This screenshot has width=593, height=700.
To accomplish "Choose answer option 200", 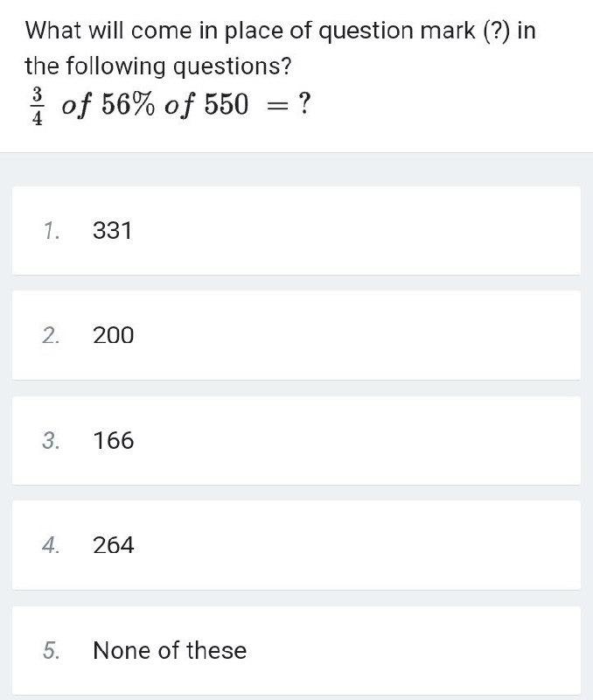I will [x=296, y=335].
